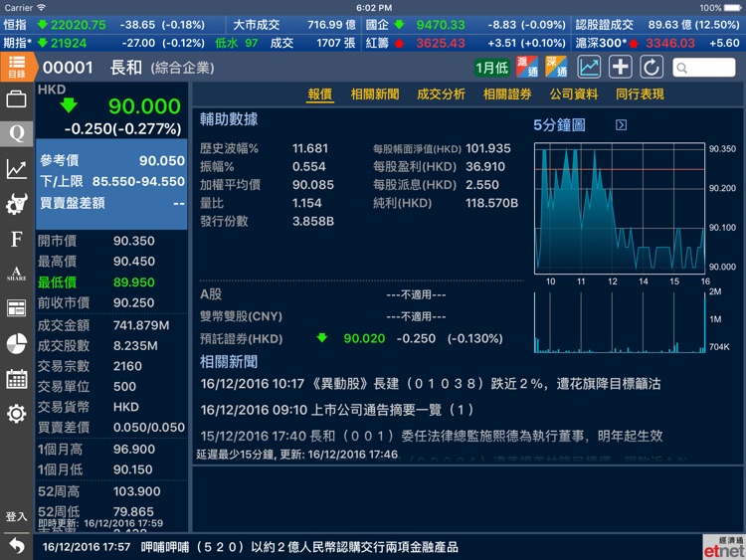Switch to the 成交分析 tab
The width and height of the screenshot is (746, 560).
441,94
